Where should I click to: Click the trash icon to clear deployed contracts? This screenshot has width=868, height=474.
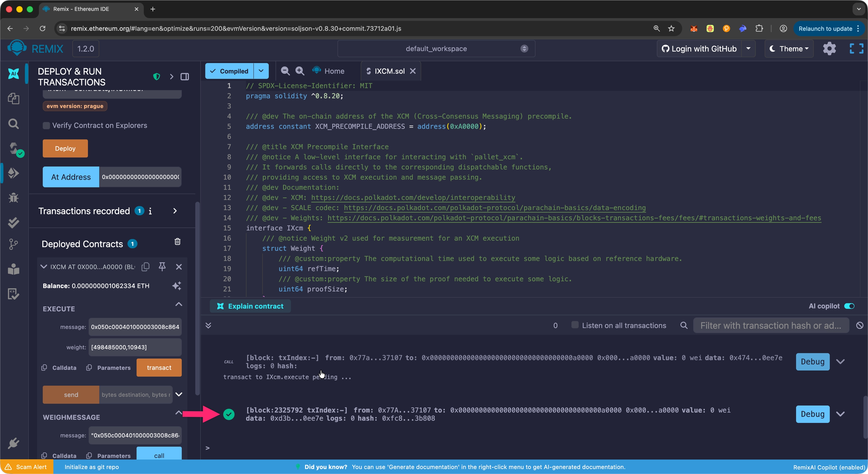(178, 242)
